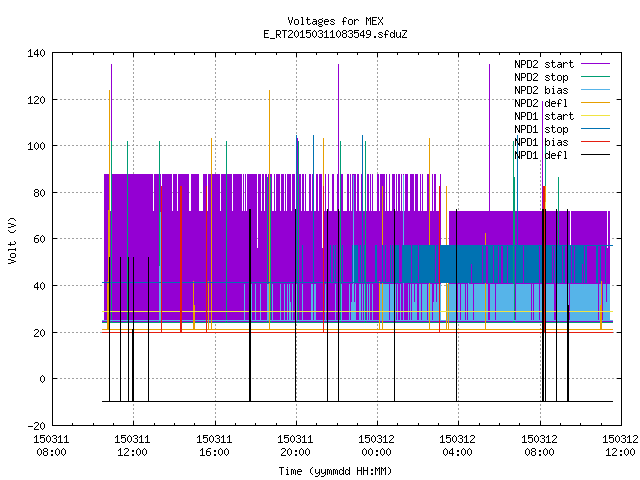Click the Volt (V) y-axis label
The height and width of the screenshot is (480, 640).
click(12, 240)
